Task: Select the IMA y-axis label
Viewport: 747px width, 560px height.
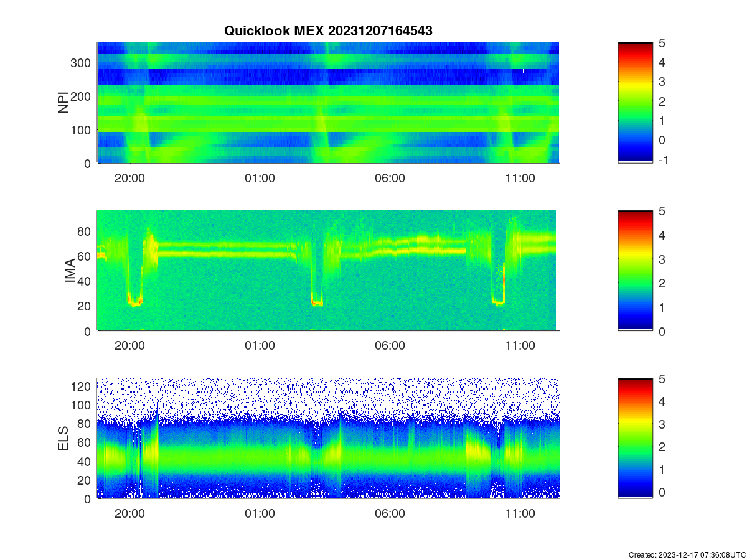Action: [70, 271]
